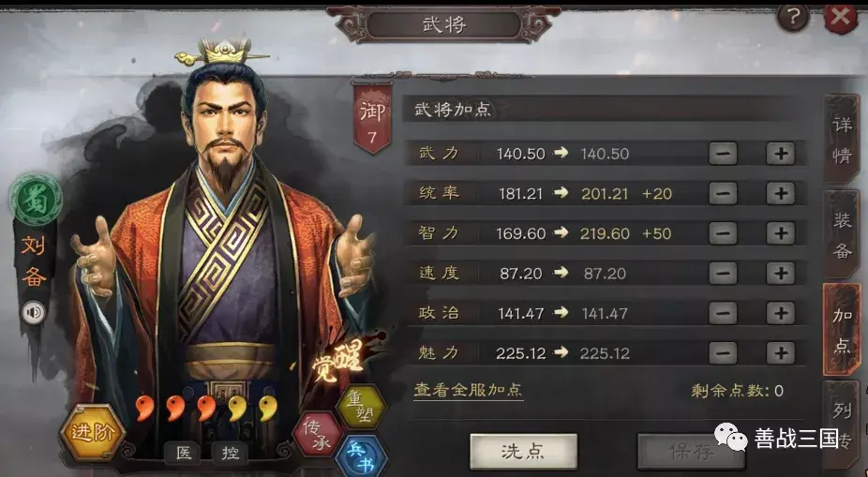Play Liu Bei's voice with speaker icon
This screenshot has width=868, height=477.
[33, 313]
